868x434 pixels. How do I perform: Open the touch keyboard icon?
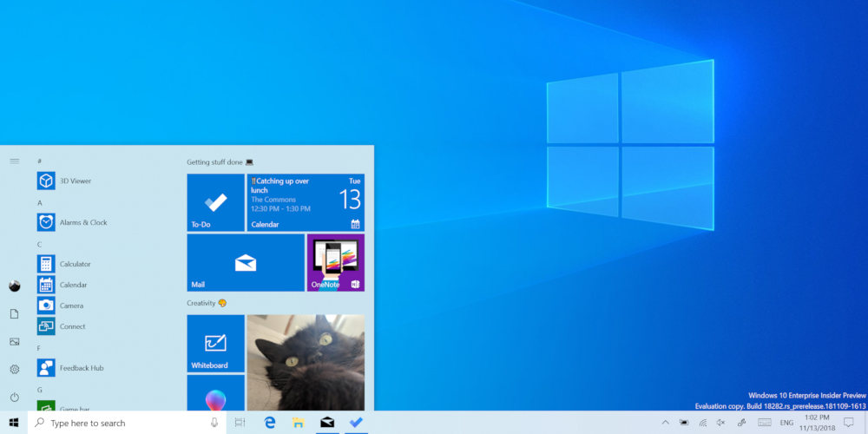765,423
